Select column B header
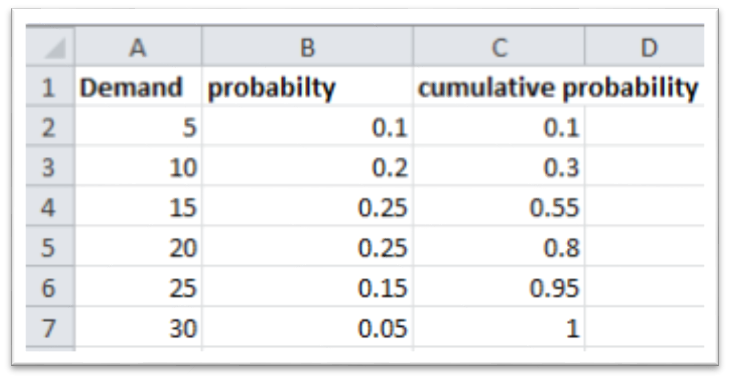Viewport: 730px width, 380px height. [307, 46]
